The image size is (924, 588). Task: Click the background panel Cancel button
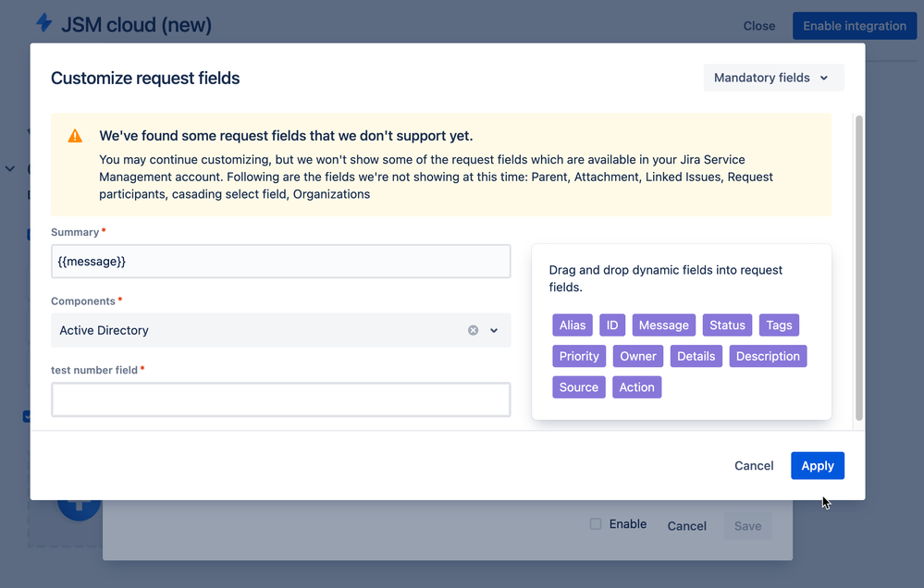[686, 525]
